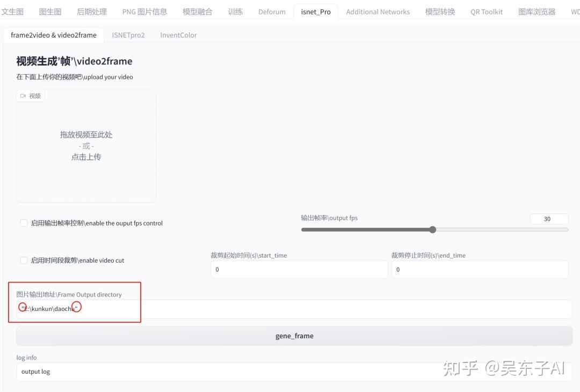This screenshot has width=580, height=392.
Task: Click the video camera icon label
Action: (30, 96)
